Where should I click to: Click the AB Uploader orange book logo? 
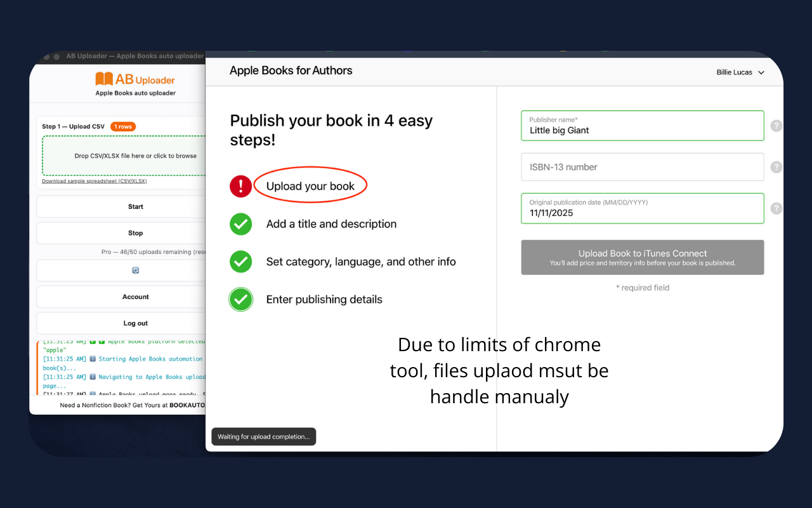(104, 79)
